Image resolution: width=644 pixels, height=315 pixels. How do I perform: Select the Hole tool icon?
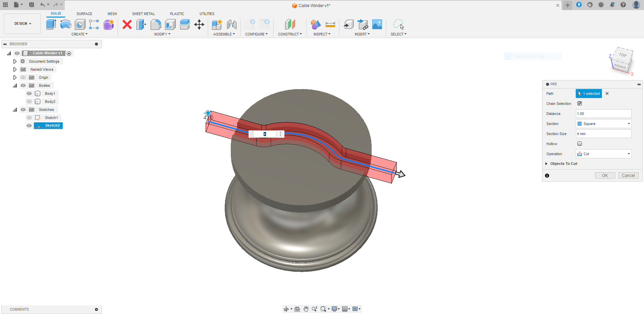click(80, 24)
